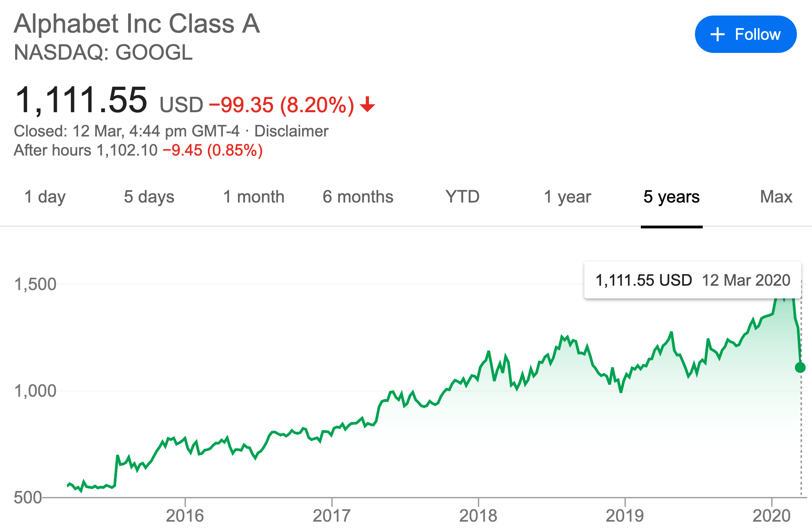Follow Alphabet Inc Class A stock
The width and height of the screenshot is (812, 530).
pos(746,34)
